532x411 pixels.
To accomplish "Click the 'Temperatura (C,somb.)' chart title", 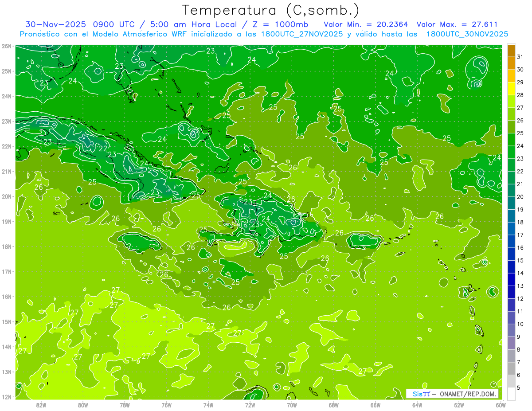I will [x=271, y=10].
